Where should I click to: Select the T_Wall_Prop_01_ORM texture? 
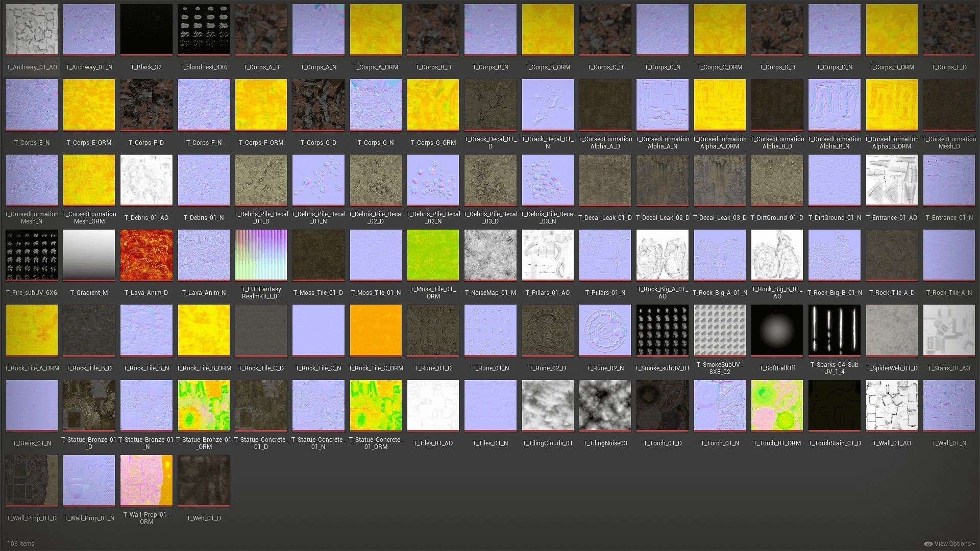click(x=146, y=480)
